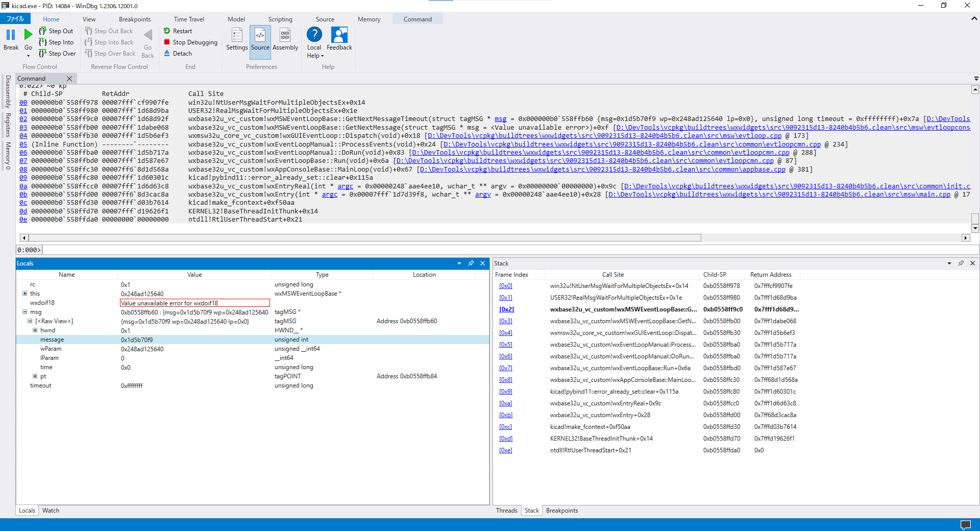
Task: Select the 'message' row in Locals
Action: (x=253, y=340)
